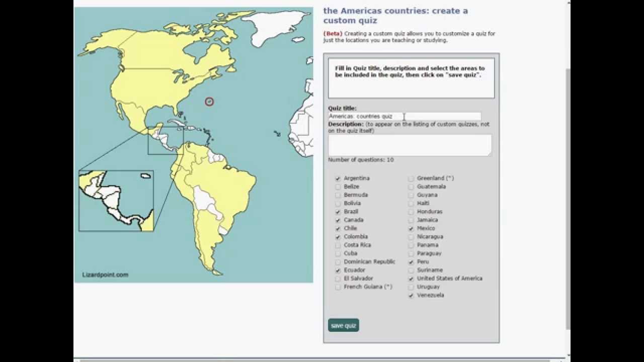The image size is (644, 362).
Task: Click the Central America inset map
Action: (x=116, y=201)
